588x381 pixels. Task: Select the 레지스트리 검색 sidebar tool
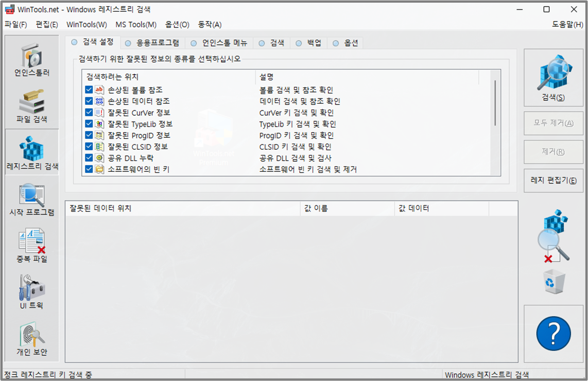point(32,152)
